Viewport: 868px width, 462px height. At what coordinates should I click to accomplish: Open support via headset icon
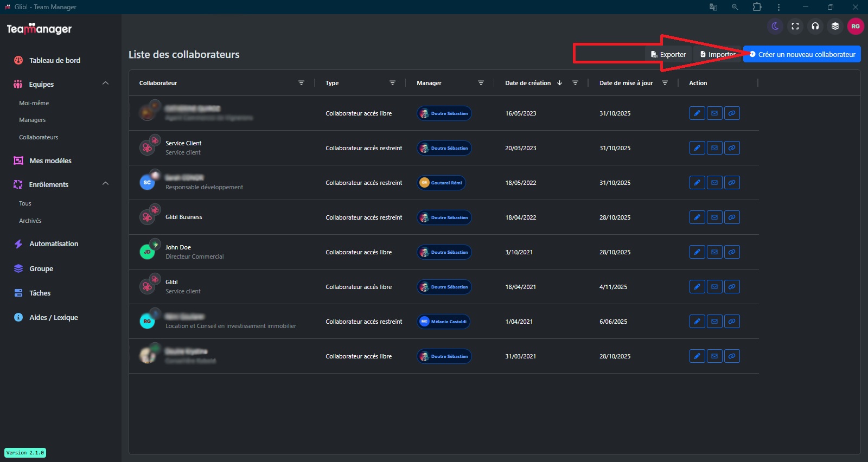815,26
